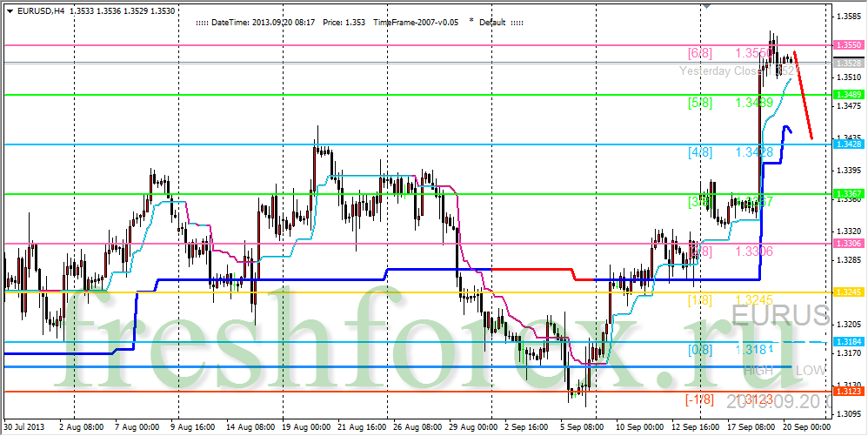The height and width of the screenshot is (436, 868).
Task: Click the 1.3475 price scale value
Action: [x=849, y=105]
